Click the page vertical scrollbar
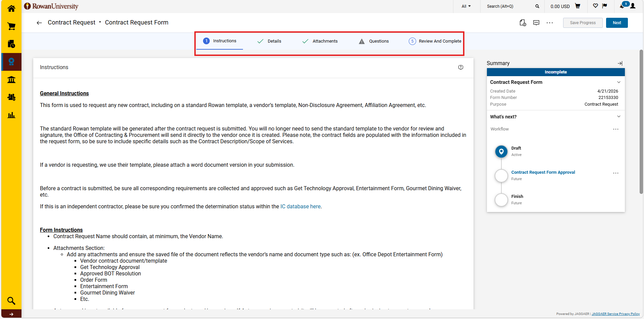This screenshot has width=644, height=319. pyautogui.click(x=641, y=122)
